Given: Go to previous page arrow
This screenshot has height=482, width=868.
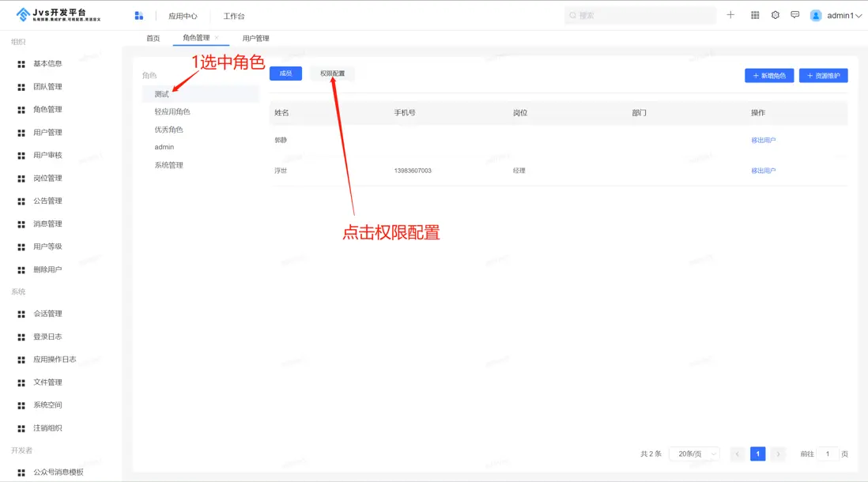Looking at the screenshot, I should point(738,454).
